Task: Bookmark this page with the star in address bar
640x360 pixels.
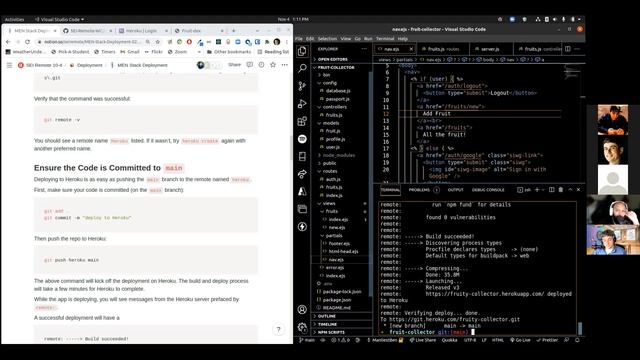Action: pyautogui.click(x=158, y=42)
